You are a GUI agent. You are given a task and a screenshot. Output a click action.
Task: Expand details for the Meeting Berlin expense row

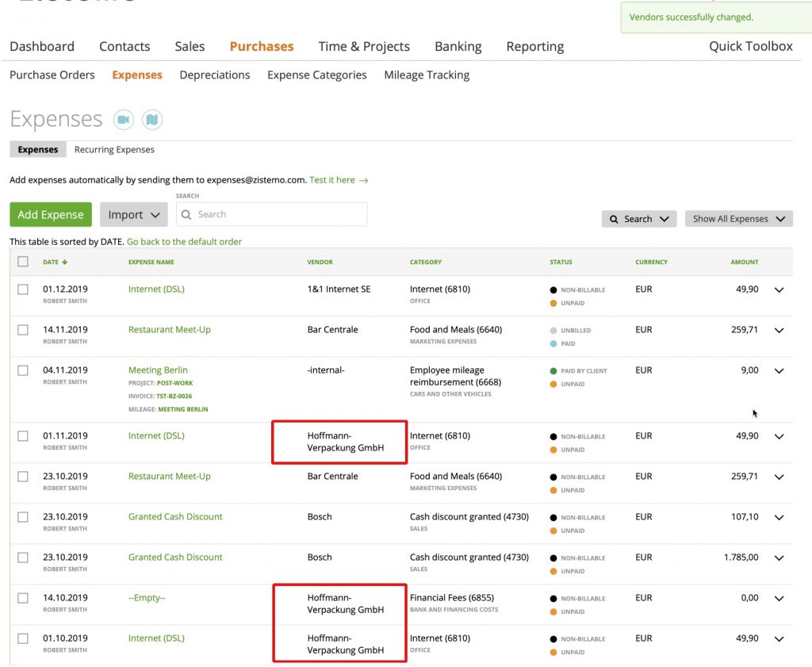point(778,370)
